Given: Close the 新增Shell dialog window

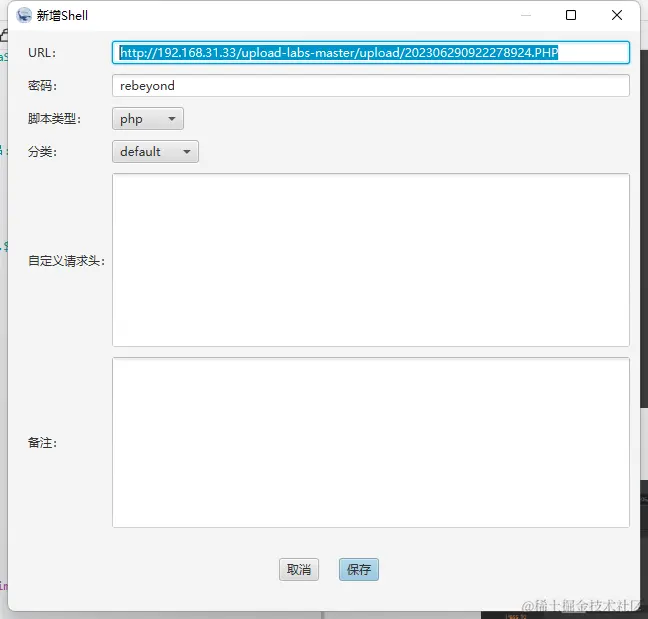Looking at the screenshot, I should 617,15.
